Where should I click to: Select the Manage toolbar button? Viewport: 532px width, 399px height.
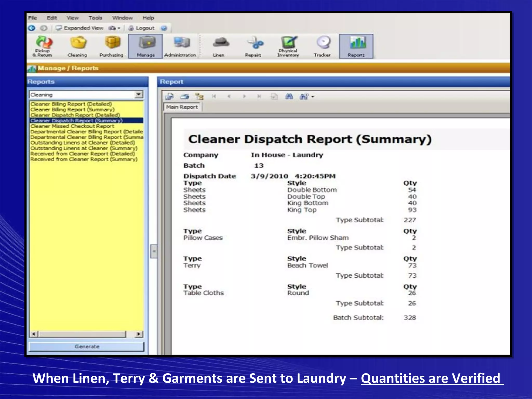coord(145,46)
